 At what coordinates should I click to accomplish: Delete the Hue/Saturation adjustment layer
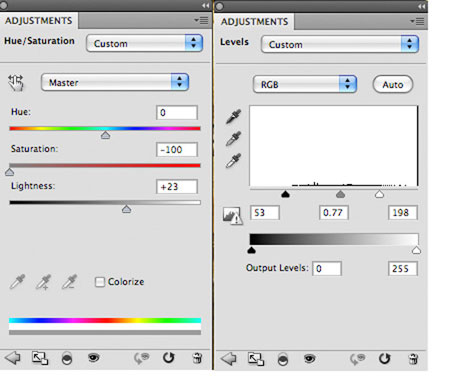(x=197, y=358)
